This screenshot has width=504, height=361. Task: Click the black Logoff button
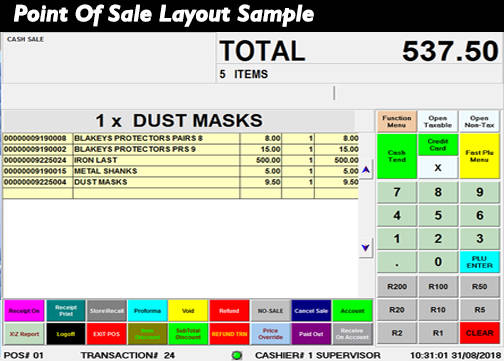pos(66,334)
